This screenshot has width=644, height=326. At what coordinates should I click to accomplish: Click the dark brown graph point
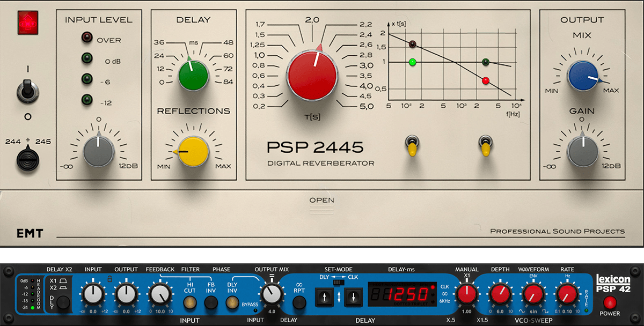click(413, 45)
